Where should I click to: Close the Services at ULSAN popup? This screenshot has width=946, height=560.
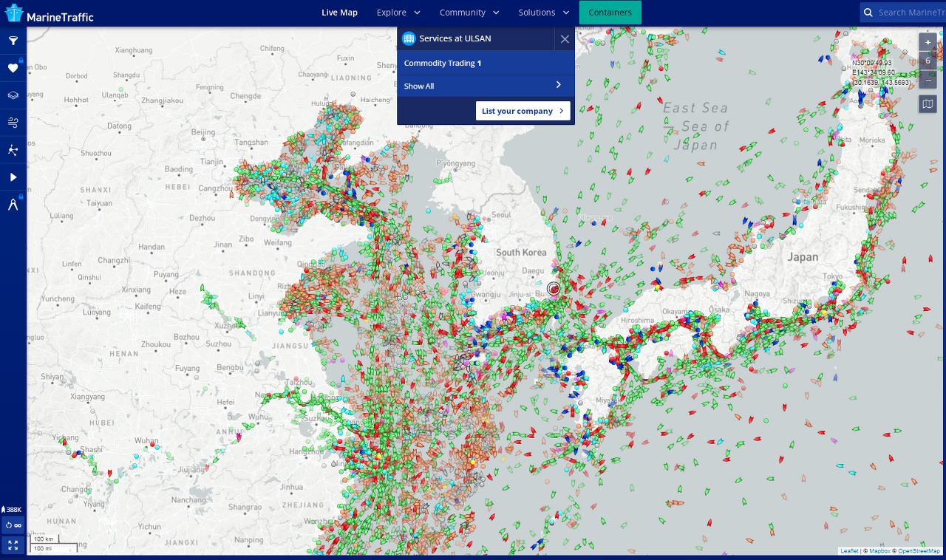pos(565,39)
